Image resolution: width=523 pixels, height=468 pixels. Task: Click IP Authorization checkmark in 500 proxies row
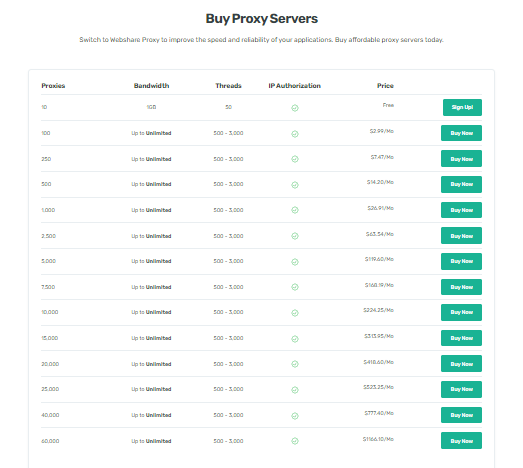[x=295, y=185]
